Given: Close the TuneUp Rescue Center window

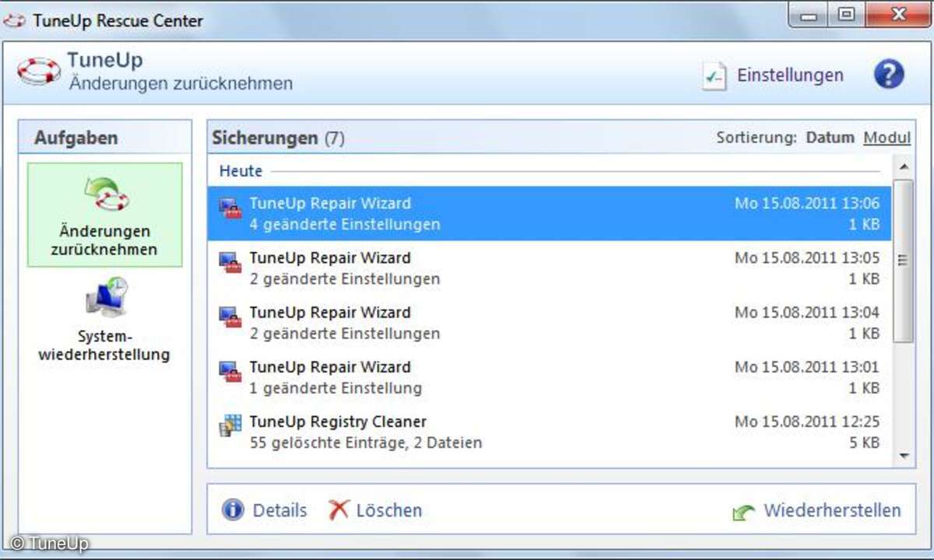Looking at the screenshot, I should coord(898,15).
